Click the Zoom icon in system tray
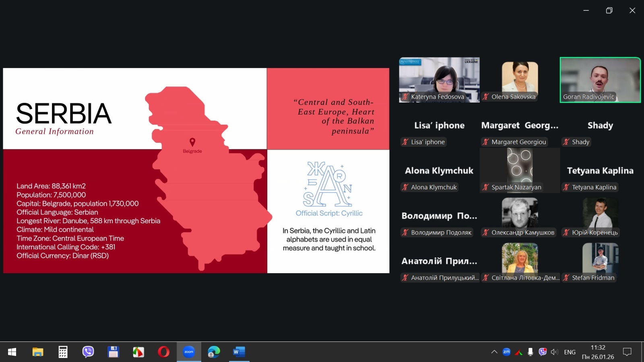644x362 pixels. [506, 352]
